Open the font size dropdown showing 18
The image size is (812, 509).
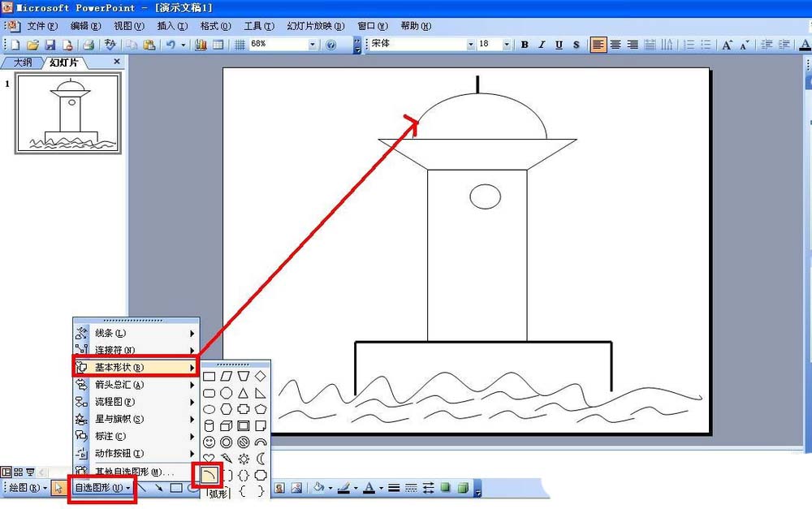click(x=507, y=45)
